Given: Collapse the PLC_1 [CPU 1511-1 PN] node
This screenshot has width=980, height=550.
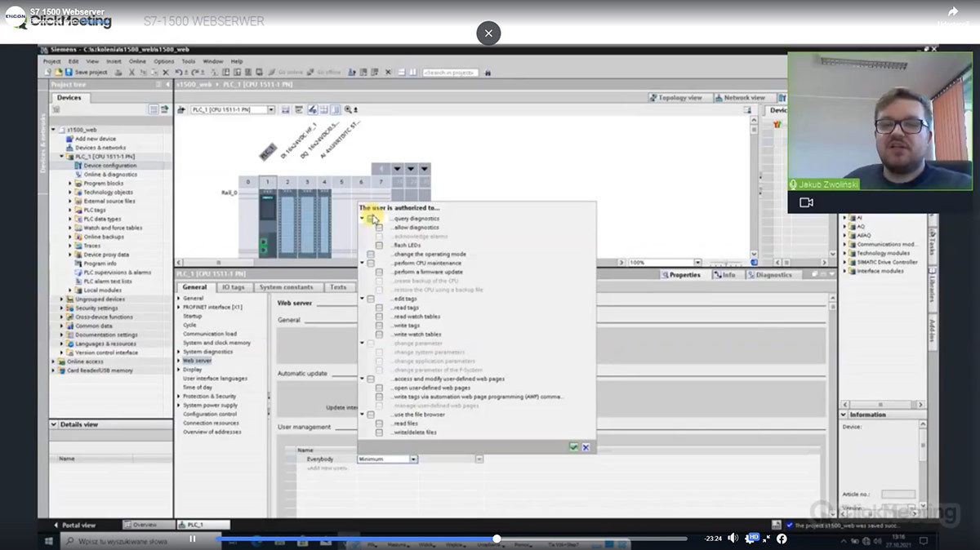Looking at the screenshot, I should pyautogui.click(x=61, y=156).
